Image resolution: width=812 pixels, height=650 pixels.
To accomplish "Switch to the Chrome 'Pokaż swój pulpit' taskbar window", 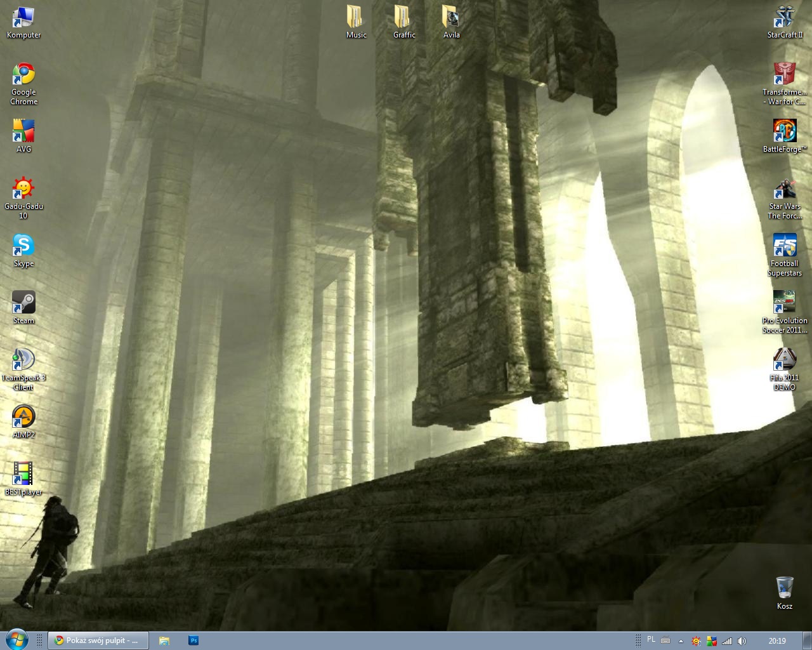I will (98, 640).
